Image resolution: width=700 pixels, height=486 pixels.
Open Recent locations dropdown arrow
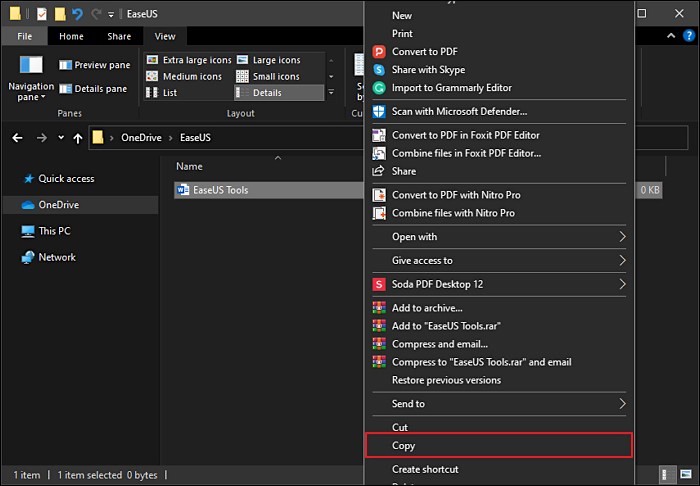tap(61, 138)
